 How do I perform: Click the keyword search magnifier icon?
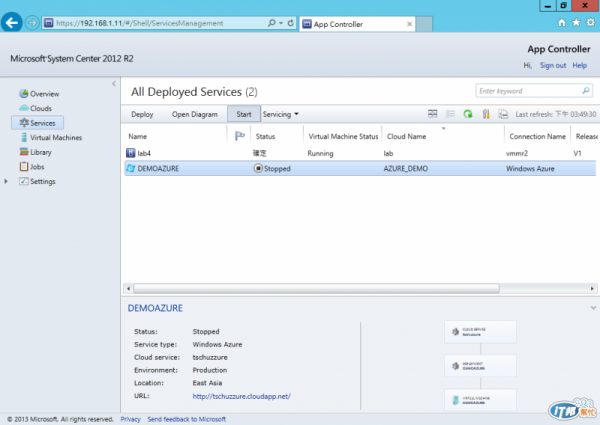point(586,91)
